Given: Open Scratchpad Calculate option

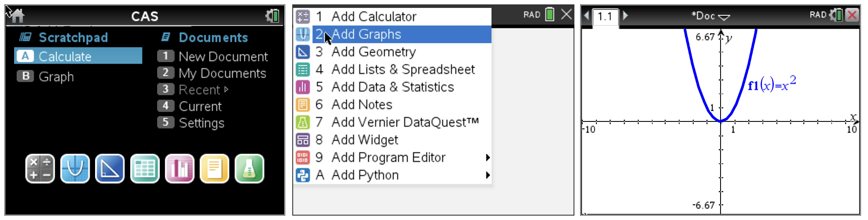Looking at the screenshot, I should [x=78, y=56].
